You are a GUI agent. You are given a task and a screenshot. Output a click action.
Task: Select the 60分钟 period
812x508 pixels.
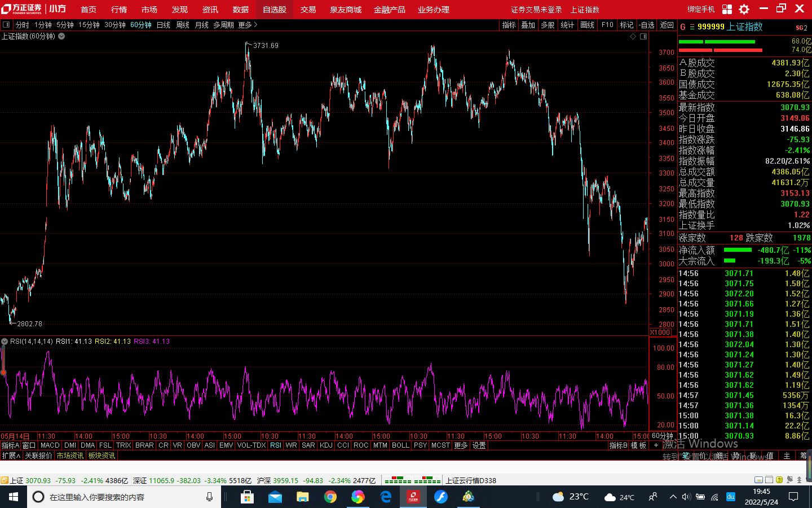tap(141, 25)
